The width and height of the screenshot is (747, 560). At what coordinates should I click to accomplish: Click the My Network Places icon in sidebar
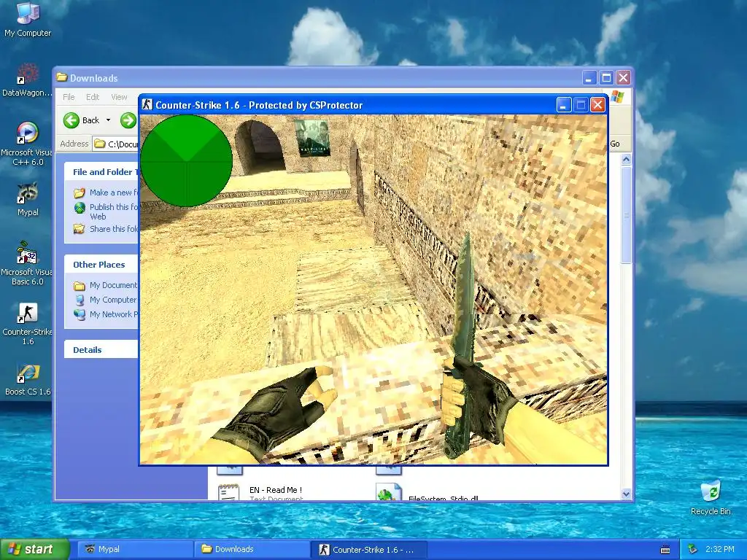79,314
